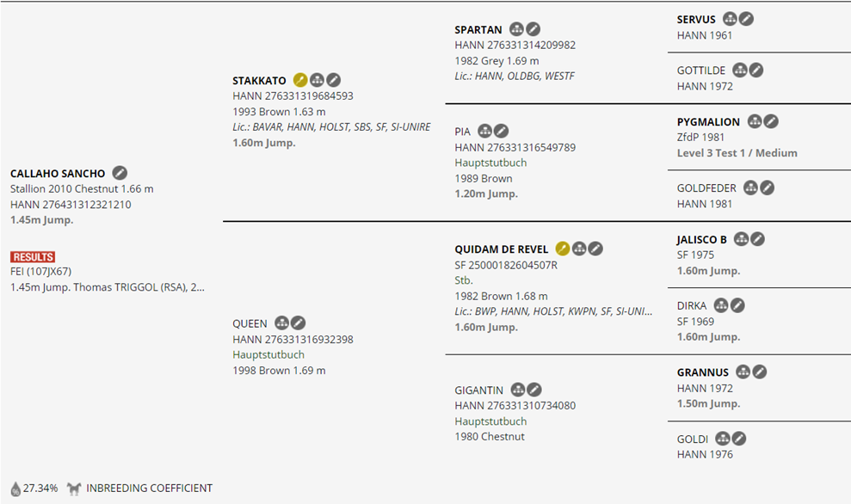Click the gold icon beside QUIDAM DE REVEL
The width and height of the screenshot is (851, 504).
tap(563, 249)
